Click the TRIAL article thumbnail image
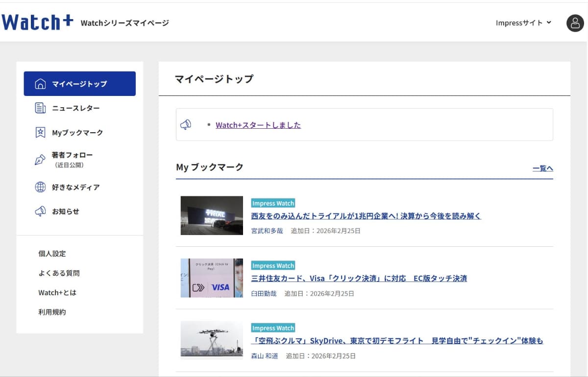This screenshot has width=588, height=377. 212,215
